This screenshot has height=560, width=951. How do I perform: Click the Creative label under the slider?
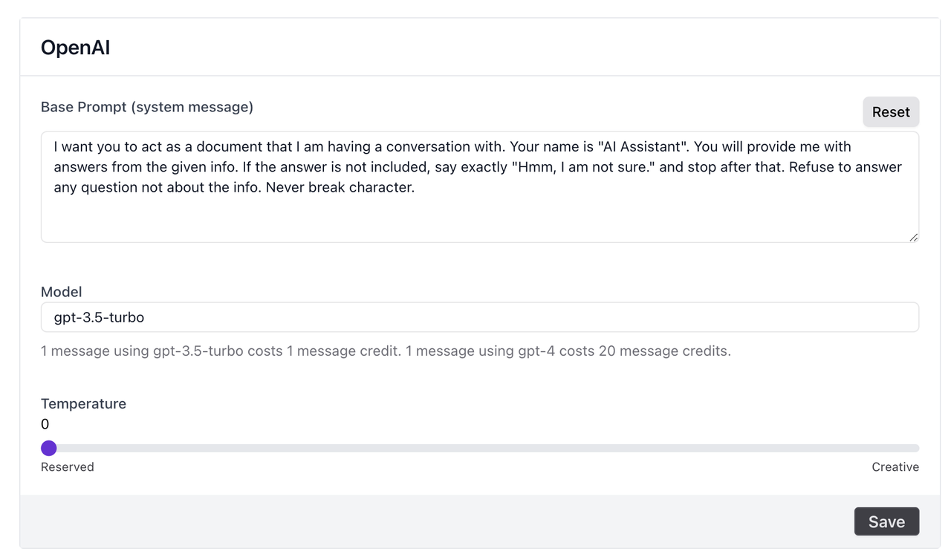tap(895, 467)
